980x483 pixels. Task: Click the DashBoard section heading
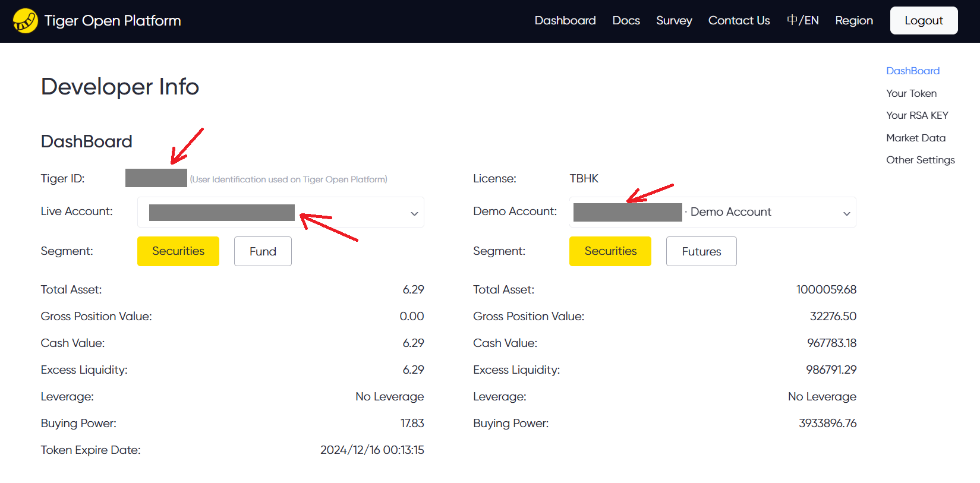tap(86, 141)
